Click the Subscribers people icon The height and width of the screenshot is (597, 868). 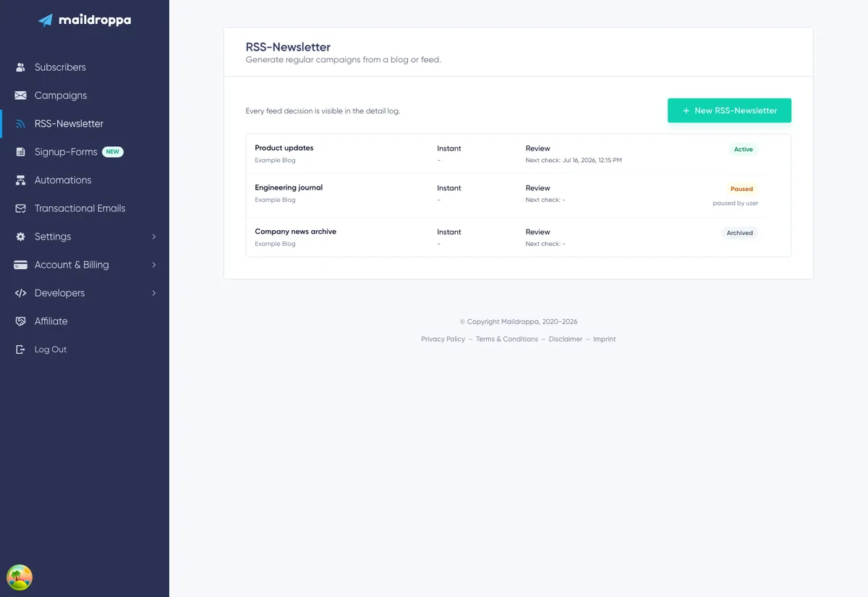20,67
